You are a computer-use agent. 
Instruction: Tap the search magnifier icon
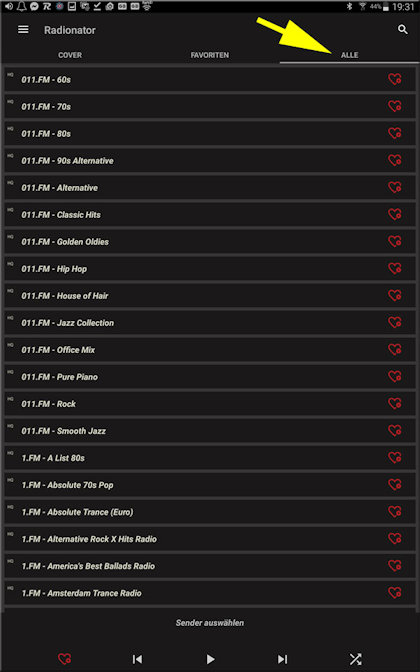point(402,30)
